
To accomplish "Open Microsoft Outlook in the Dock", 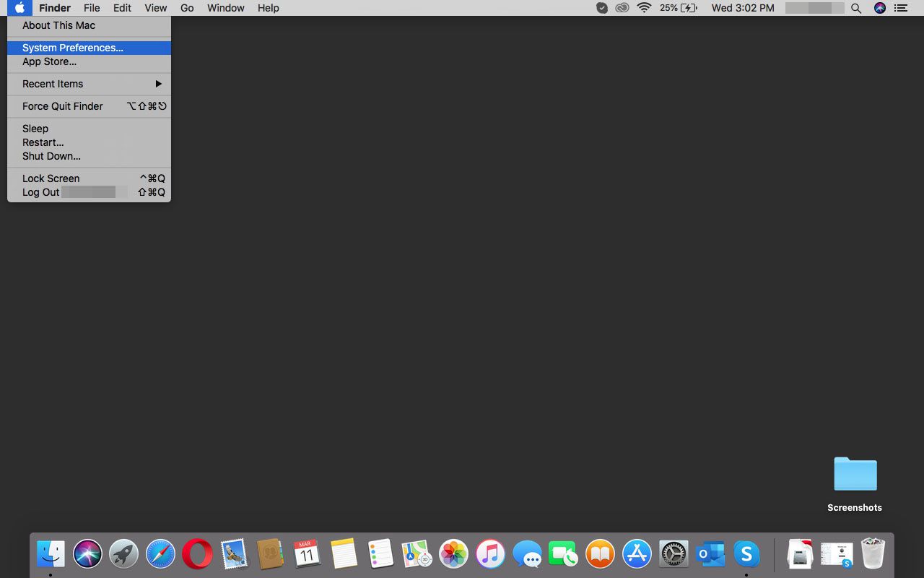I will tap(710, 554).
